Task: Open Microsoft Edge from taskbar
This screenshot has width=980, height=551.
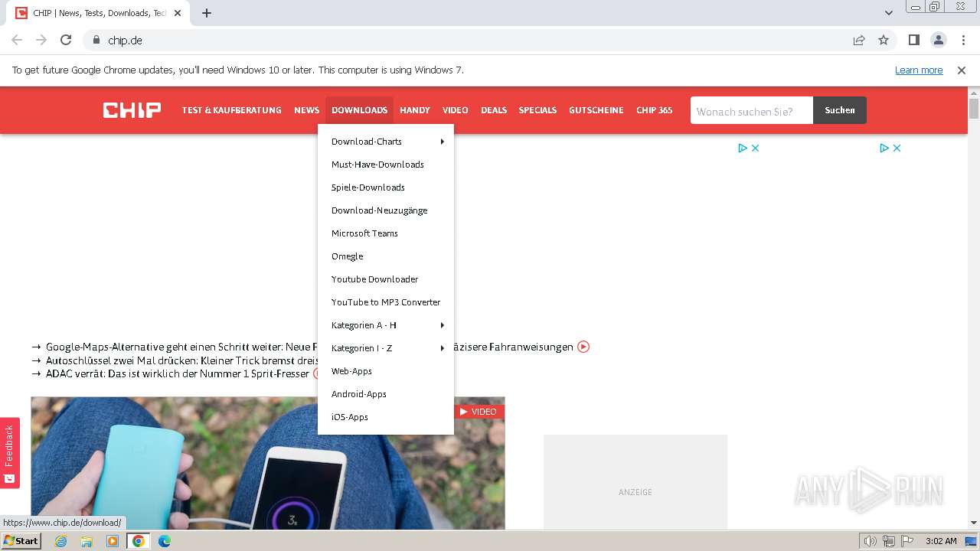Action: 165,541
